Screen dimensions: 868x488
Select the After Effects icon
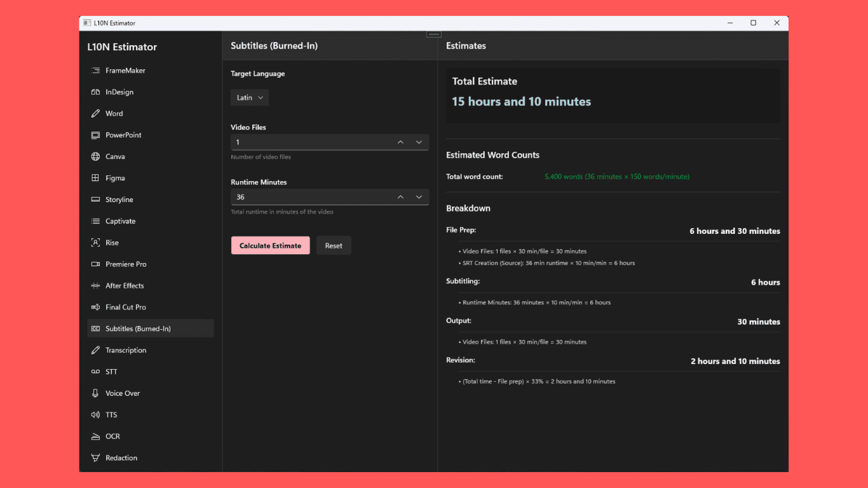tap(94, 285)
